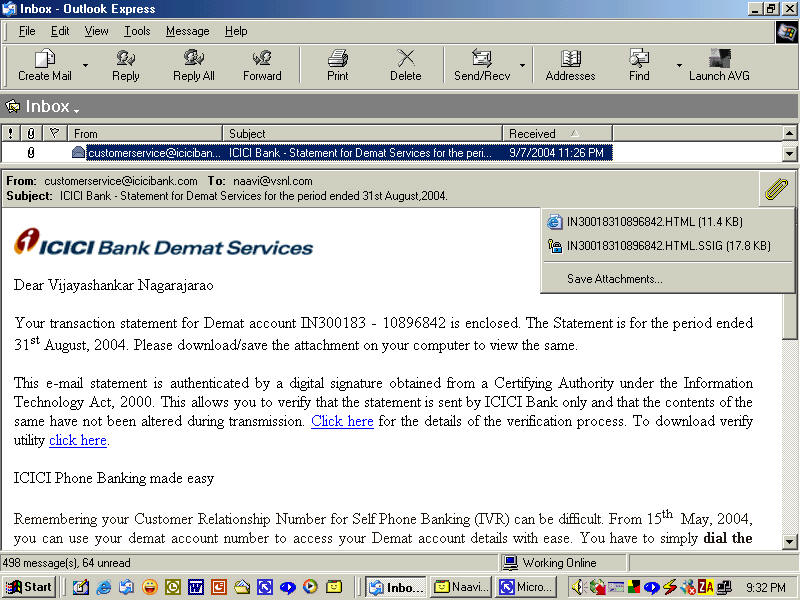
Task: Open PowerPoint from Quick Launch
Action: click(218, 587)
